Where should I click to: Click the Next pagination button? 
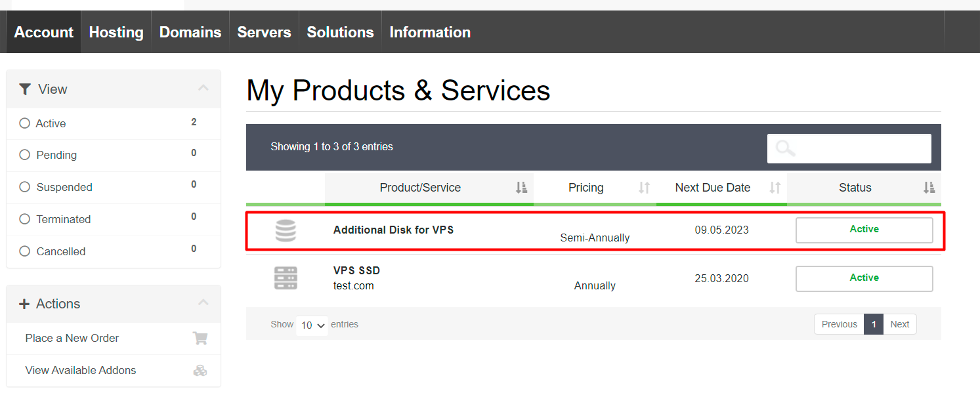point(899,324)
